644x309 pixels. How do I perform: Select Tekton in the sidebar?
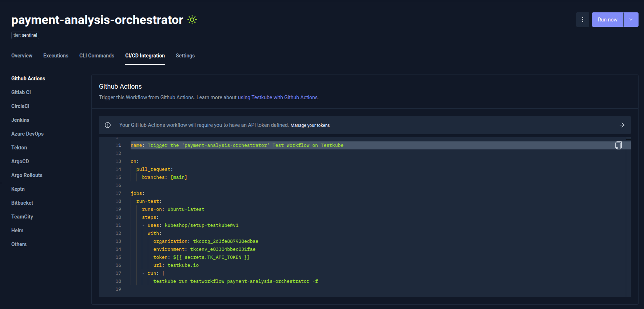point(19,148)
